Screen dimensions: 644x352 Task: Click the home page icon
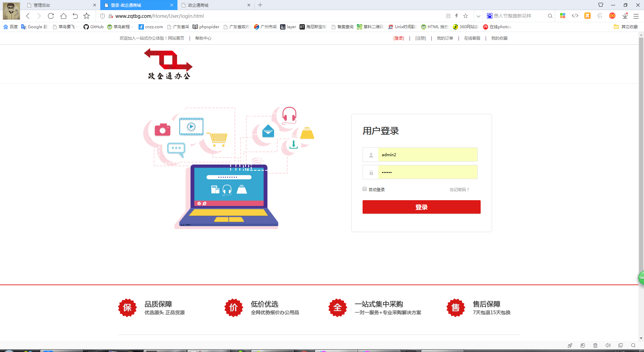(63, 16)
